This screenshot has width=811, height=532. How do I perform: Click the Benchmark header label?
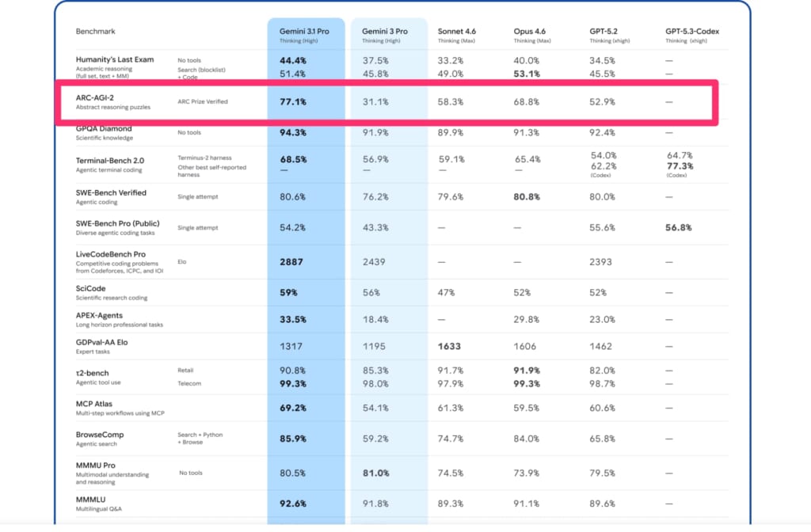pyautogui.click(x=95, y=32)
